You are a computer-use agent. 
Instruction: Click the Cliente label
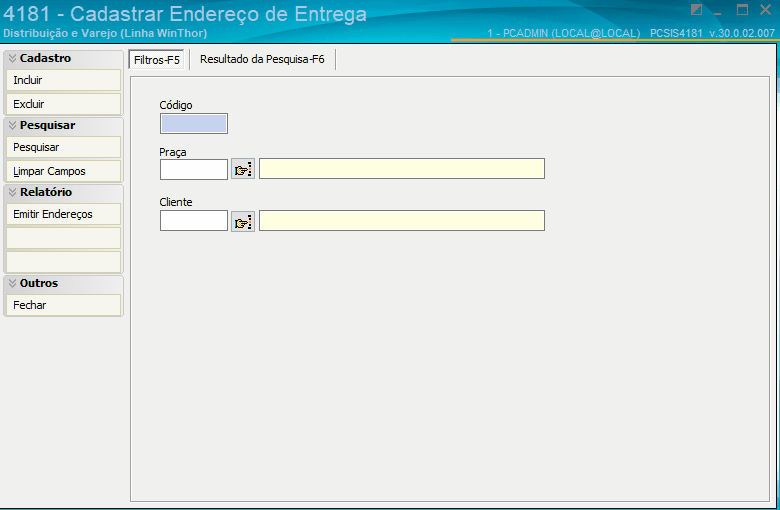[176, 202]
